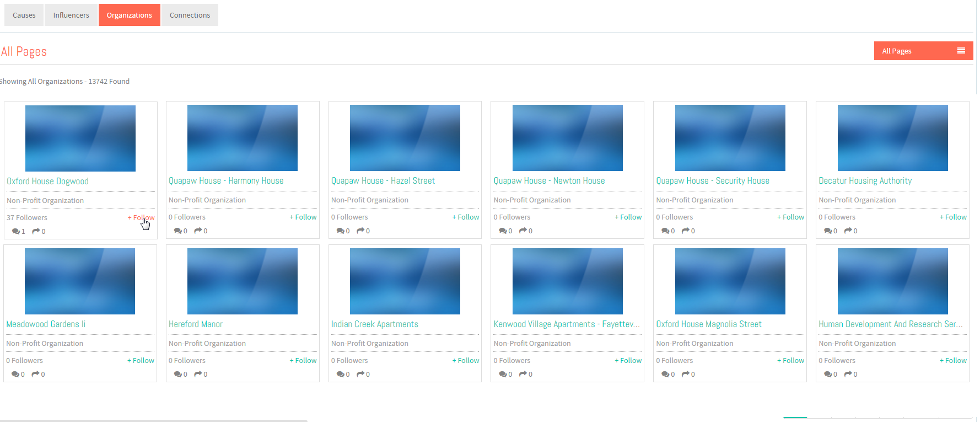Click share icon on Indian Creek Apartments
This screenshot has width=980, height=422.
coord(360,374)
